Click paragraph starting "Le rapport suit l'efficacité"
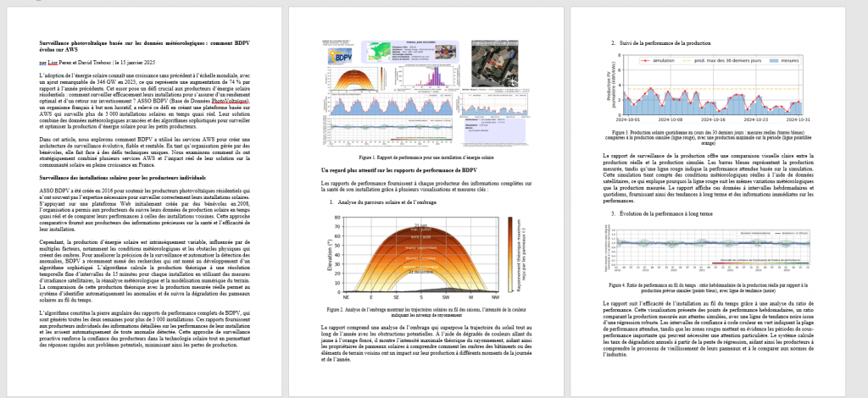Viewport: 868px width, 398px height. point(708,329)
